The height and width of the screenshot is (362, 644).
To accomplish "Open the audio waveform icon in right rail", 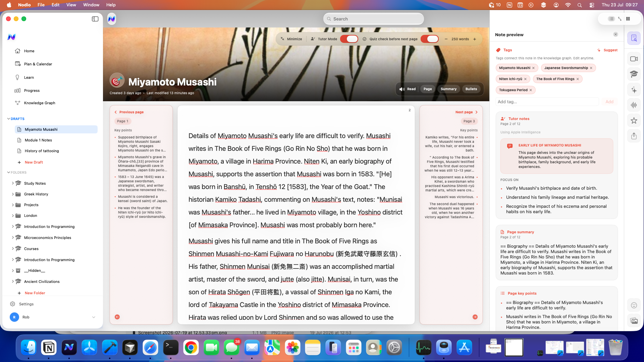I will click(x=634, y=105).
